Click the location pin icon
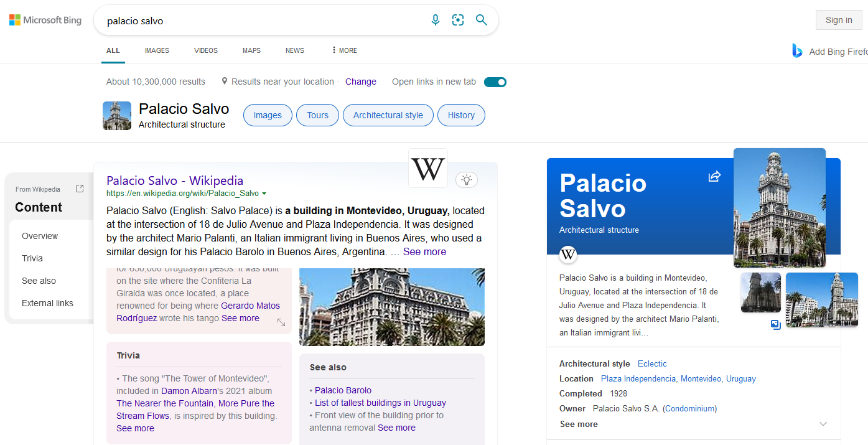This screenshot has height=445, width=868. coord(225,82)
